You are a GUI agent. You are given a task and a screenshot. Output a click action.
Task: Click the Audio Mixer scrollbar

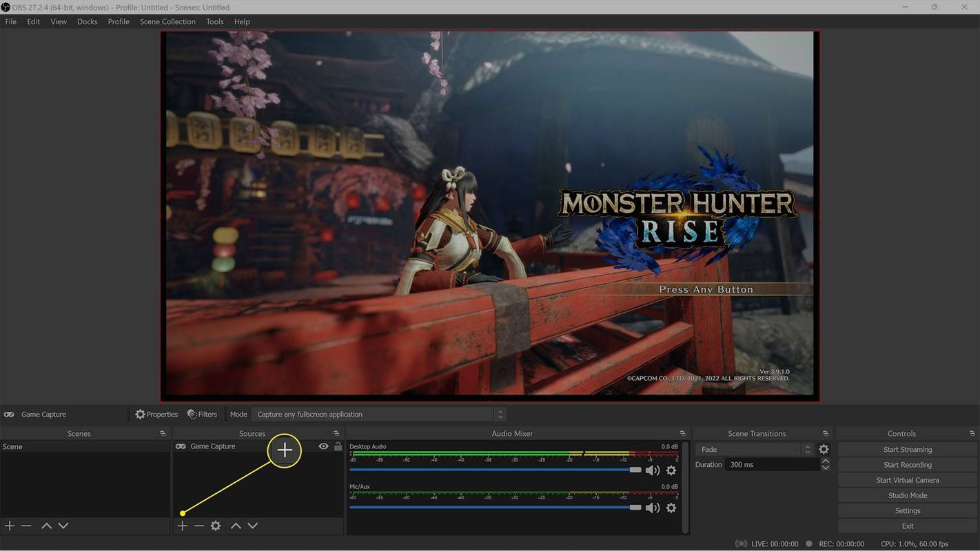pyautogui.click(x=685, y=486)
